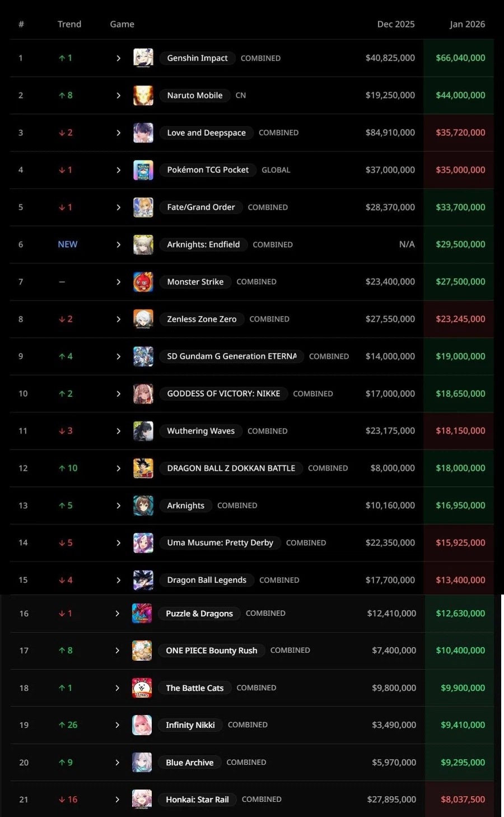504x817 pixels.
Task: Click the Infinity Nikki game icon
Action: coord(142,725)
